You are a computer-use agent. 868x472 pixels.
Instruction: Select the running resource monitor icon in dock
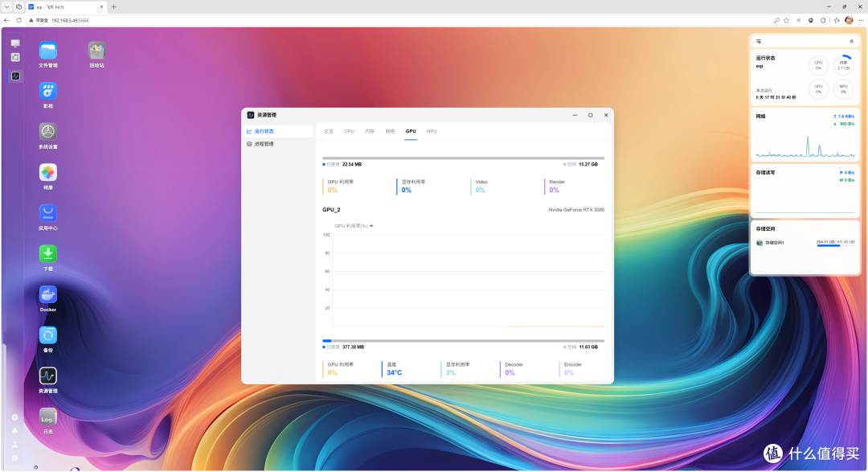click(15, 76)
